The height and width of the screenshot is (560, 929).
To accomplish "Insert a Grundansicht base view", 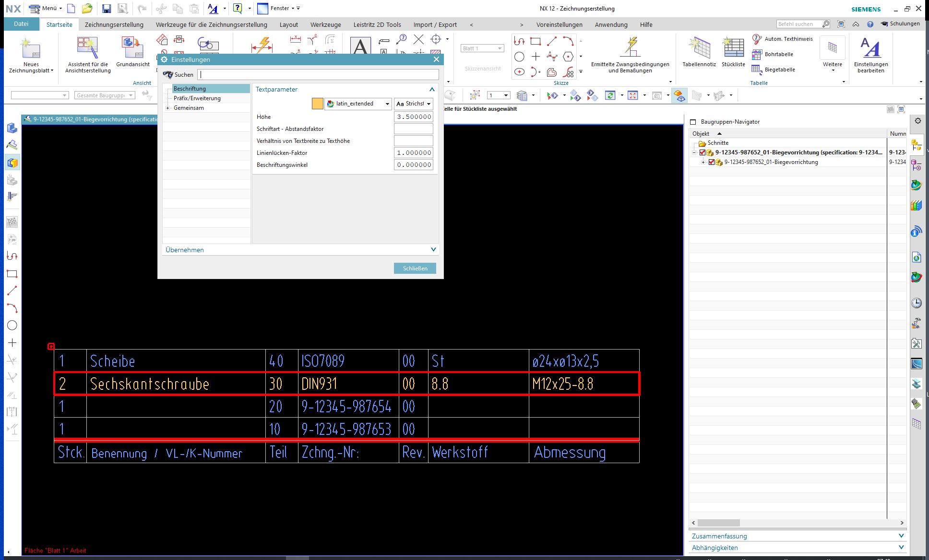I will (x=133, y=51).
